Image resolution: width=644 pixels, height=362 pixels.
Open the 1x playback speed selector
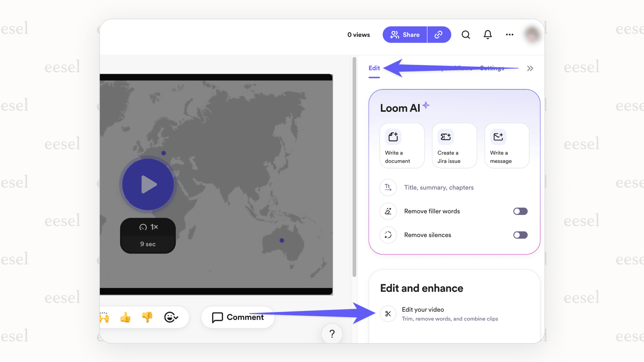point(148,227)
